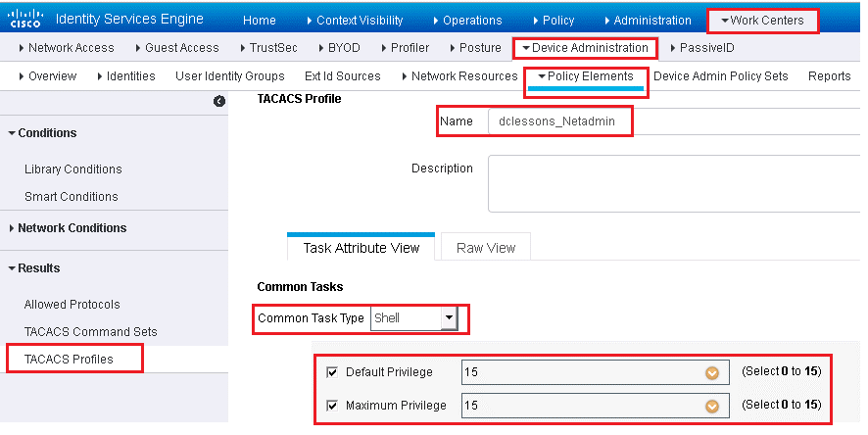
Task: Open TACACS Command Sets
Action: 91,332
